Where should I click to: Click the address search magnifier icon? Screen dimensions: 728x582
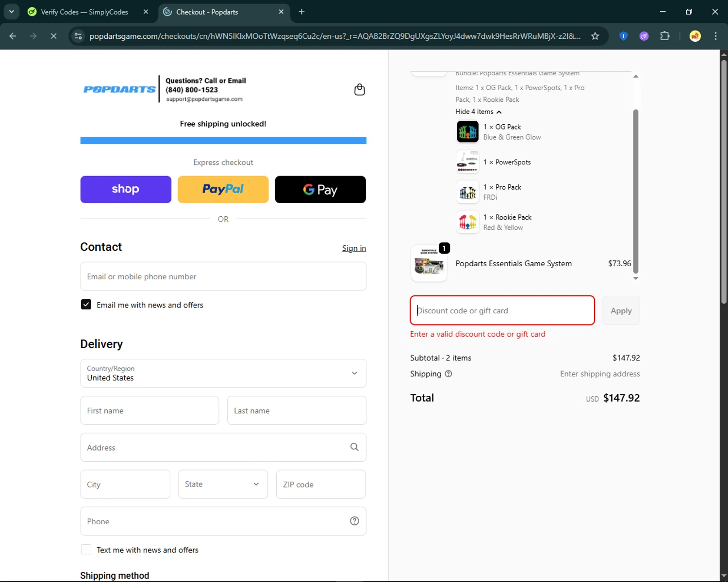354,447
